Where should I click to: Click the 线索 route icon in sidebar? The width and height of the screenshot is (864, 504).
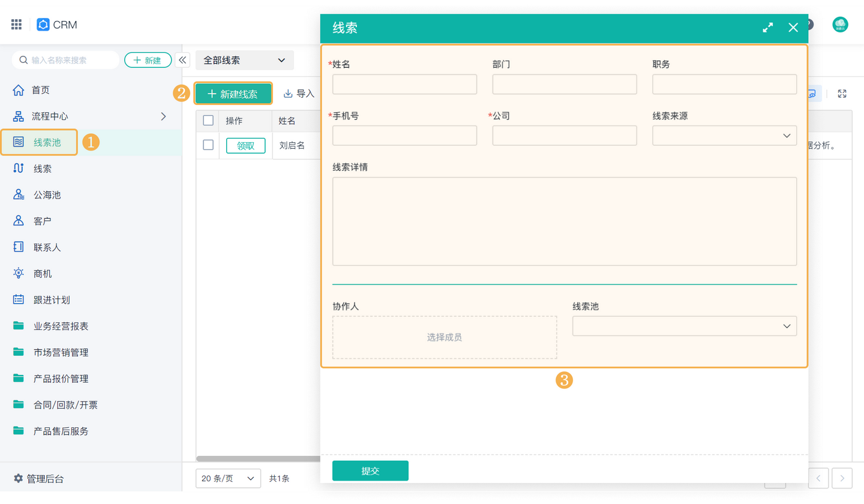pos(19,169)
